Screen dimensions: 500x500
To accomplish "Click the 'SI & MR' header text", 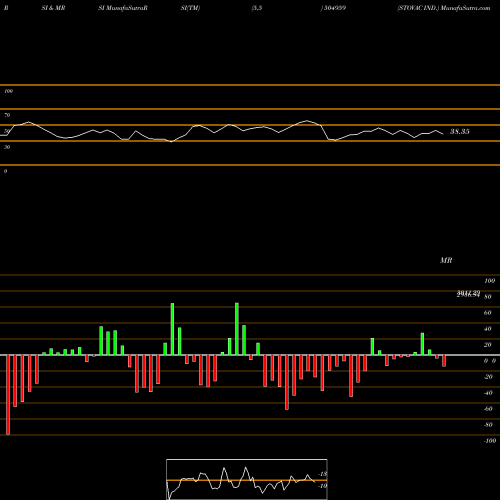I will [x=53, y=8].
